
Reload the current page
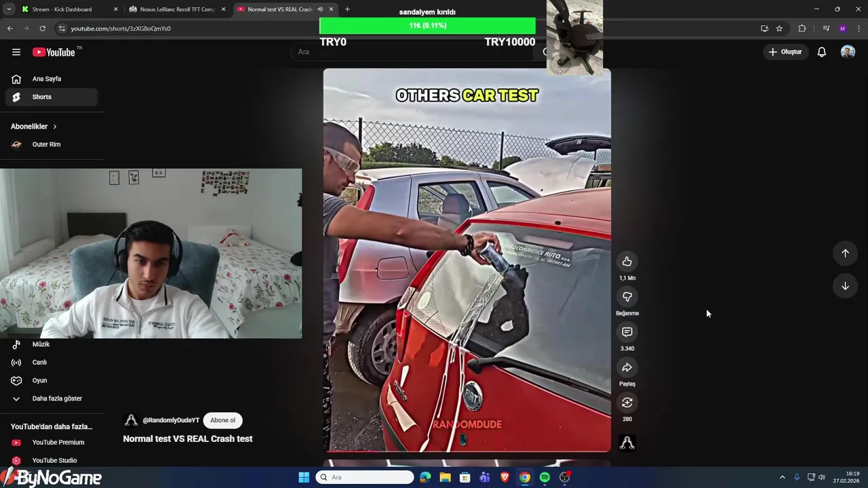click(43, 28)
